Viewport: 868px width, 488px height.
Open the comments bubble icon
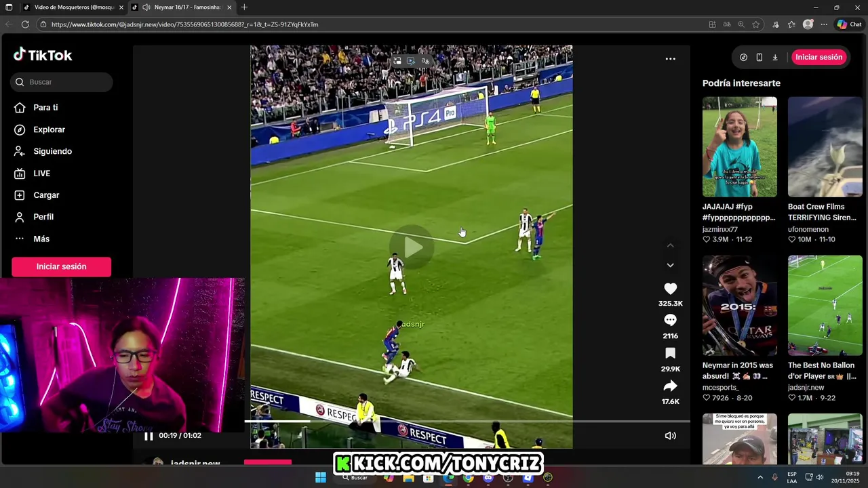point(670,320)
